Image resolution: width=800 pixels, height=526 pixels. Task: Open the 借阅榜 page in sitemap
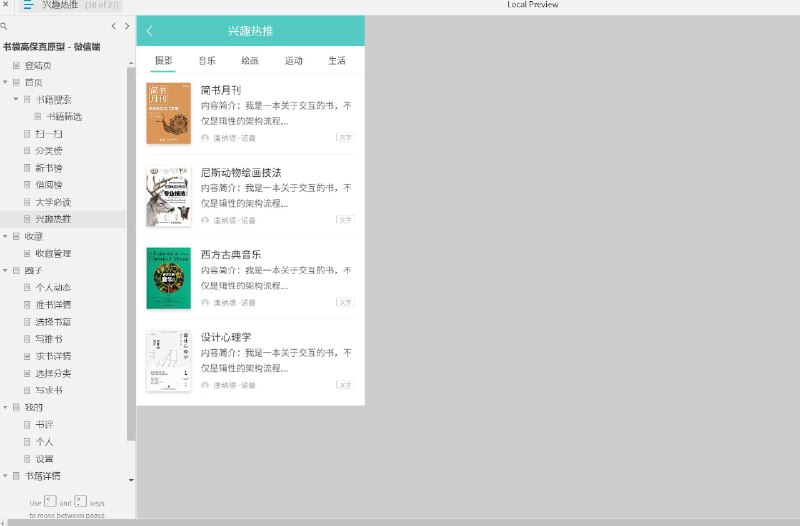point(49,185)
